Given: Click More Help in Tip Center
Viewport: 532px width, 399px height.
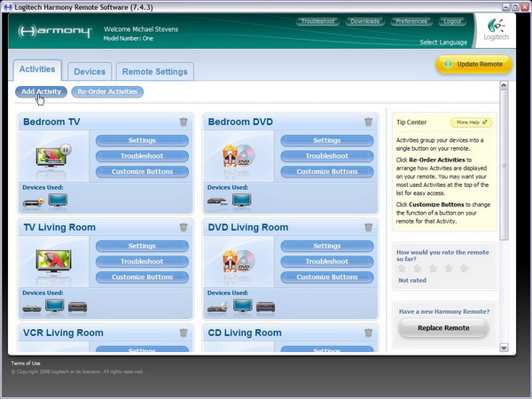Looking at the screenshot, I should tap(472, 122).
